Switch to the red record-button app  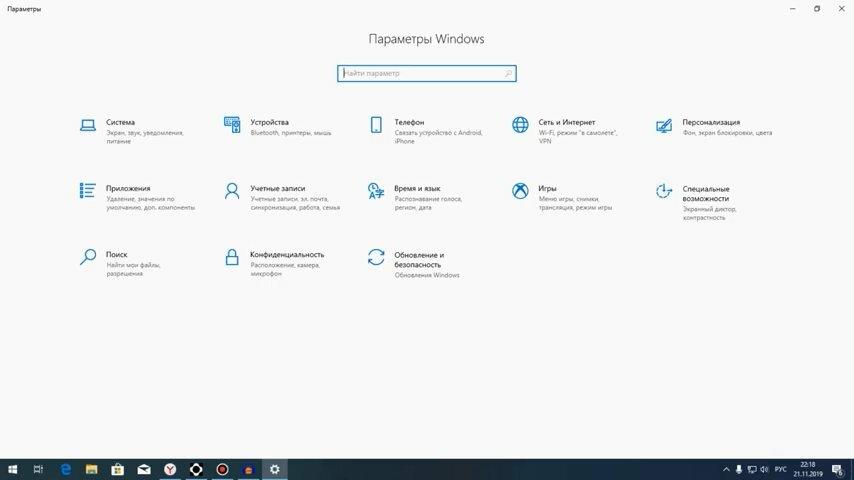coord(222,469)
